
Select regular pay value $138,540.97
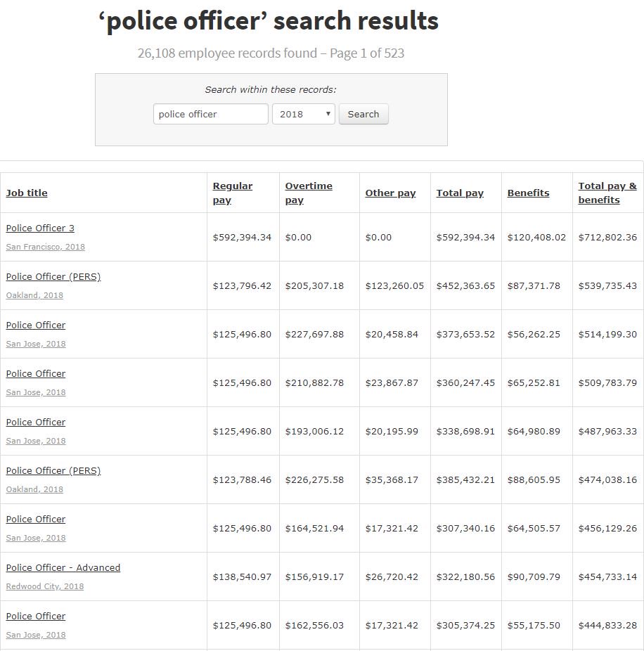[x=242, y=576]
